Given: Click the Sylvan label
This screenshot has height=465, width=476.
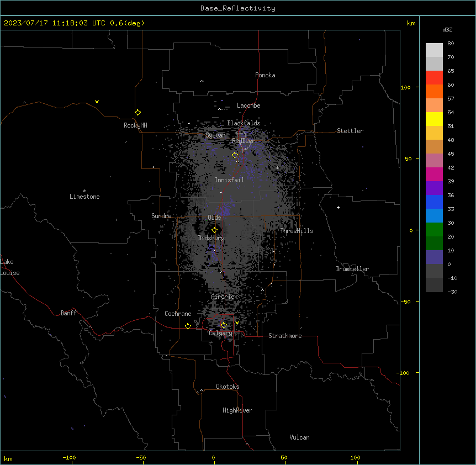Looking at the screenshot, I should (x=215, y=135).
